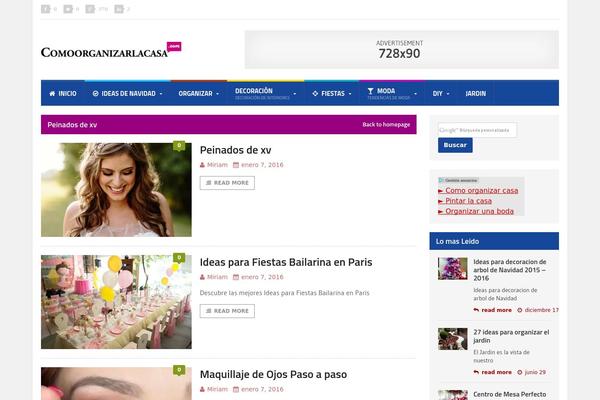Click the home icon beside Inicio
The height and width of the screenshot is (400, 600).
pyautogui.click(x=52, y=93)
